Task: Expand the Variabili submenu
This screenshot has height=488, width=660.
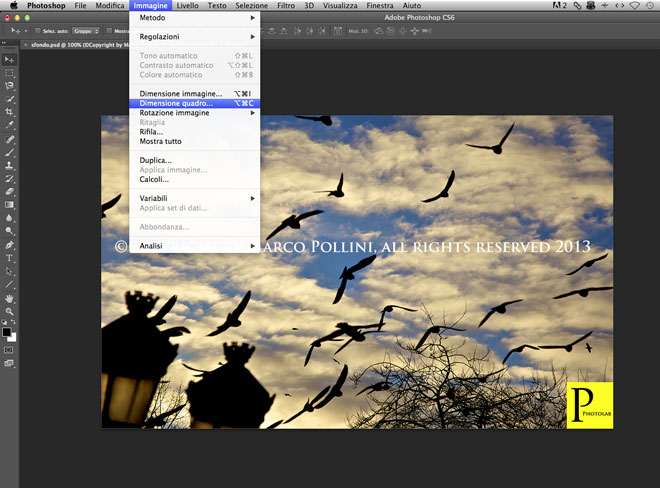Action: (194, 198)
